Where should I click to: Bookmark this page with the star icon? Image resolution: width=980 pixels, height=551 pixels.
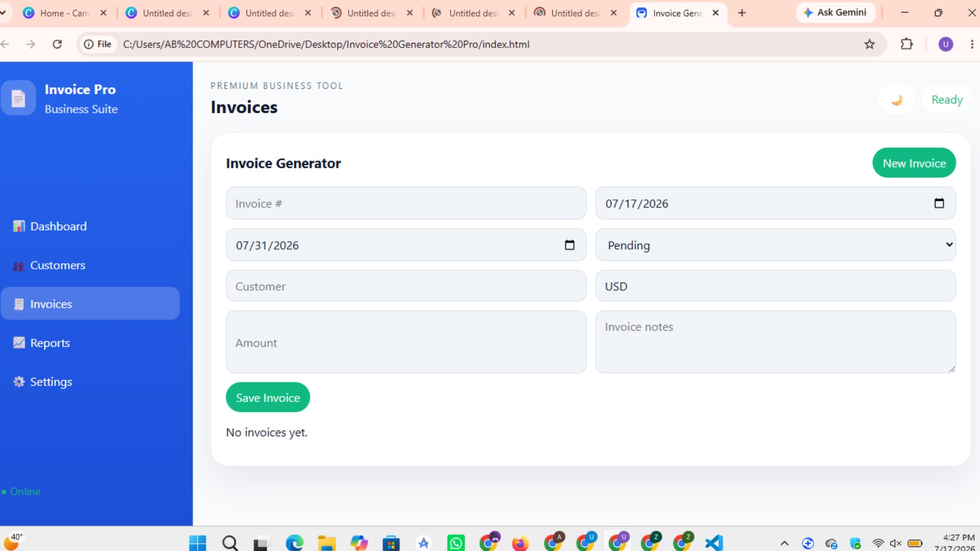(870, 44)
